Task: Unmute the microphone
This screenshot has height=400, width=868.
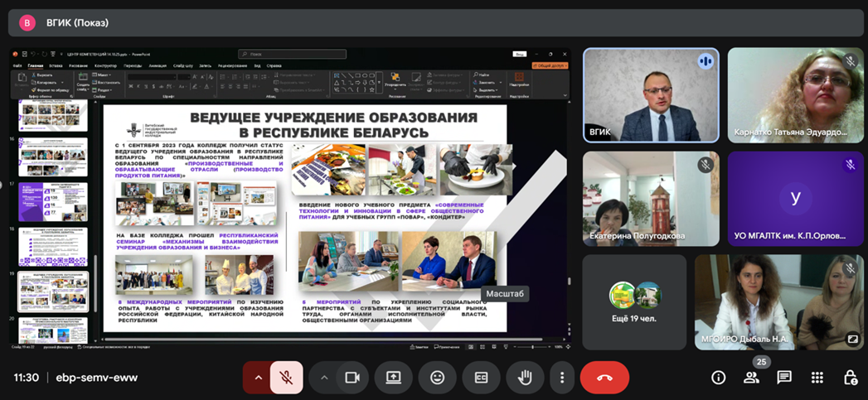Action: click(x=286, y=378)
